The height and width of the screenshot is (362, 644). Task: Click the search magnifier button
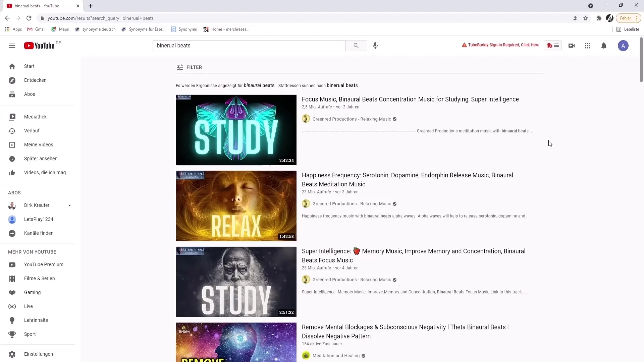[x=356, y=46]
